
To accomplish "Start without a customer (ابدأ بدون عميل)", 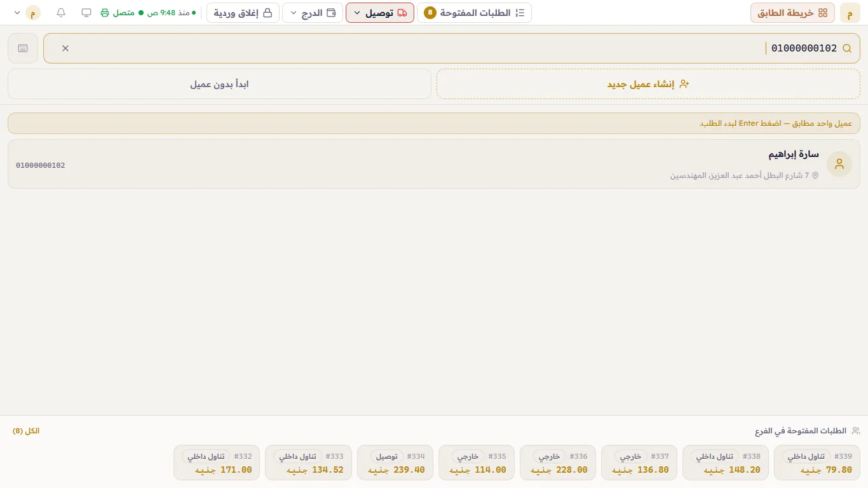I will [x=219, y=84].
